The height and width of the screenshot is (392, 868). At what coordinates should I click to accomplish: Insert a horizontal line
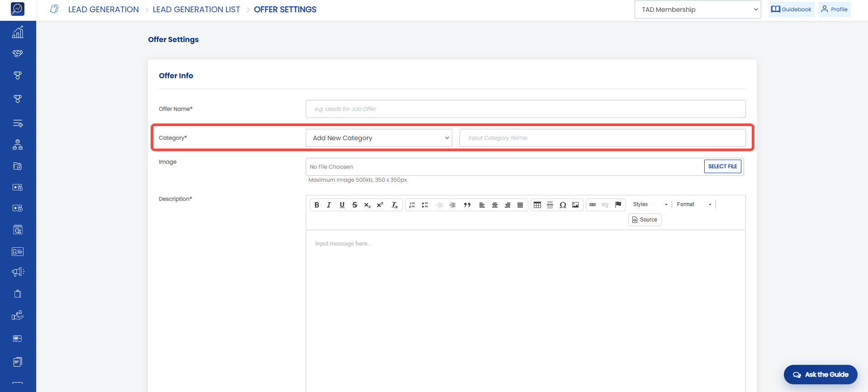point(550,205)
